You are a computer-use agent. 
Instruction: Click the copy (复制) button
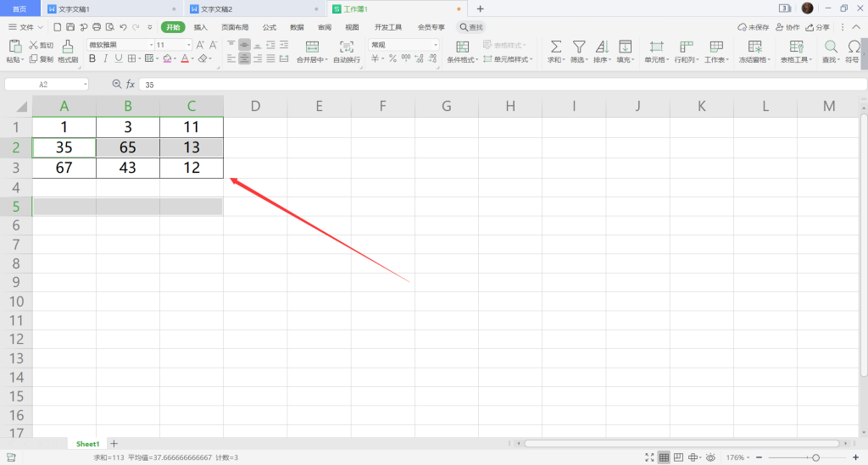point(42,59)
